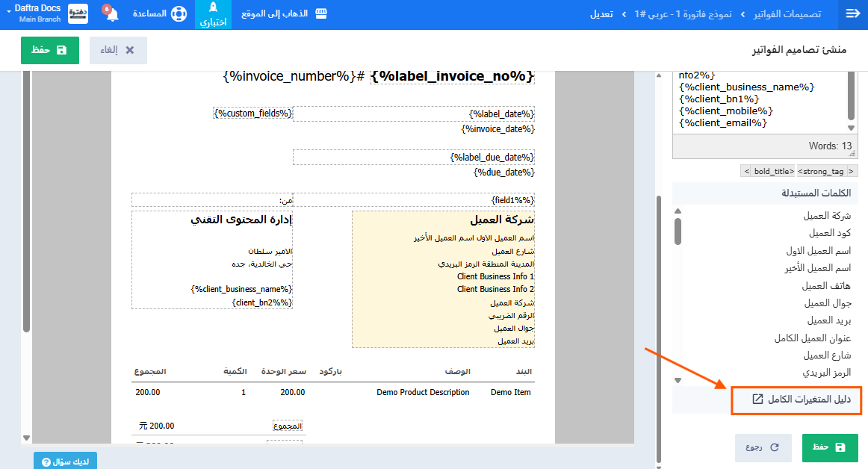Select the bold_title tag button
The width and height of the screenshot is (868, 469).
click(x=768, y=171)
